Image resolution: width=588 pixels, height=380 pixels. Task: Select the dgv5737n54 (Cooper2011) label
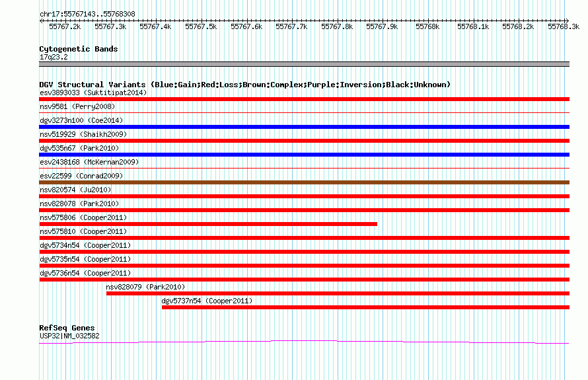click(x=207, y=301)
